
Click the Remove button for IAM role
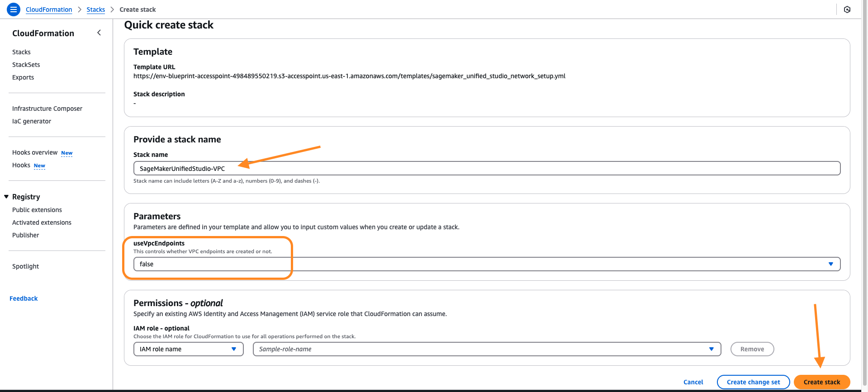(x=752, y=349)
